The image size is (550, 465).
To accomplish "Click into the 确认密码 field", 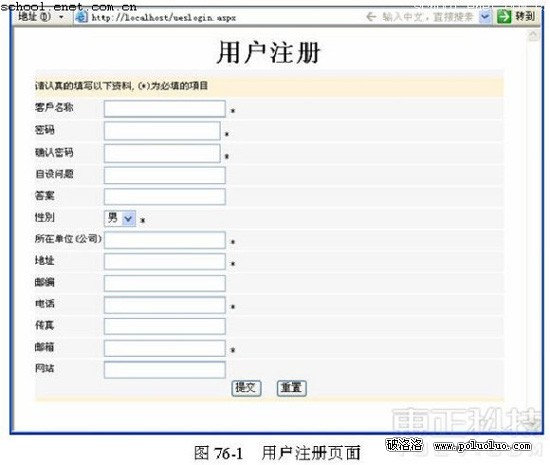I will tap(162, 153).
